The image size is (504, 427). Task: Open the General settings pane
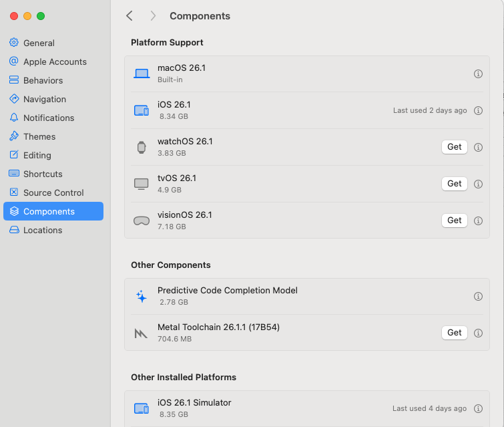tap(53, 43)
